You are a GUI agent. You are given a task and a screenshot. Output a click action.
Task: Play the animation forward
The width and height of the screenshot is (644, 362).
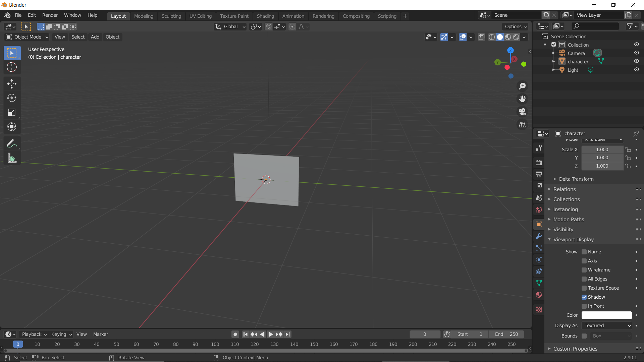[x=271, y=334]
